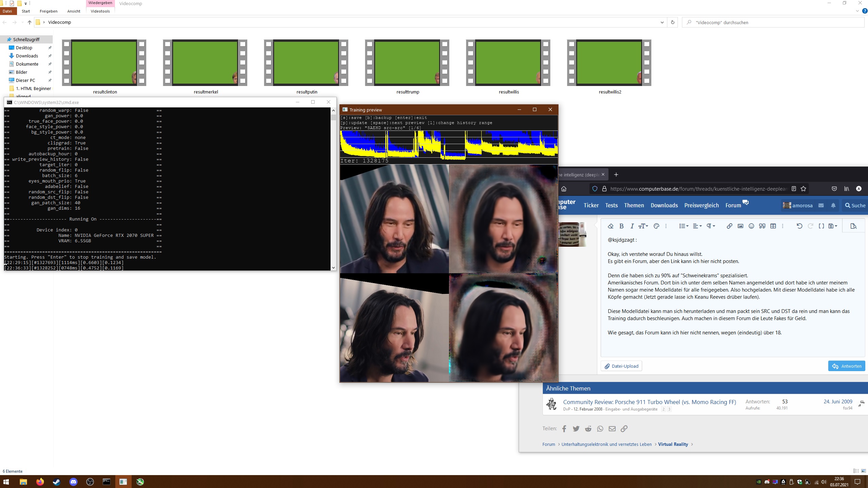This screenshot has width=868, height=488.
Task: Toggle italic formatting in editor
Action: pyautogui.click(x=632, y=226)
